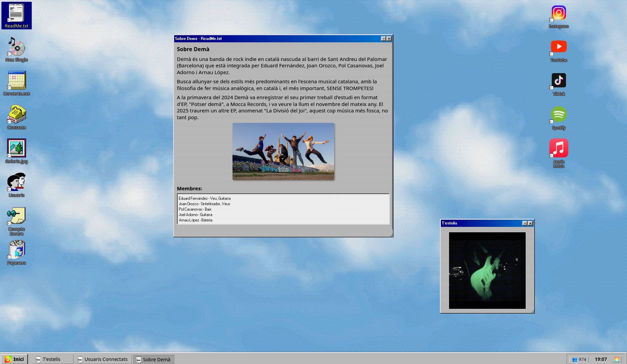Switch to T'estelis taskbar item
Image resolution: width=627 pixels, height=364 pixels.
click(x=53, y=359)
